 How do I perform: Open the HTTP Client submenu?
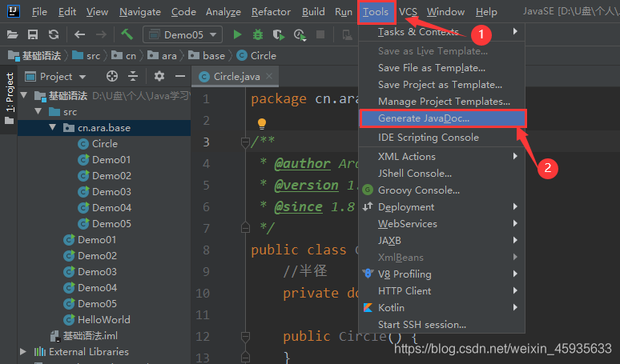(x=441, y=291)
